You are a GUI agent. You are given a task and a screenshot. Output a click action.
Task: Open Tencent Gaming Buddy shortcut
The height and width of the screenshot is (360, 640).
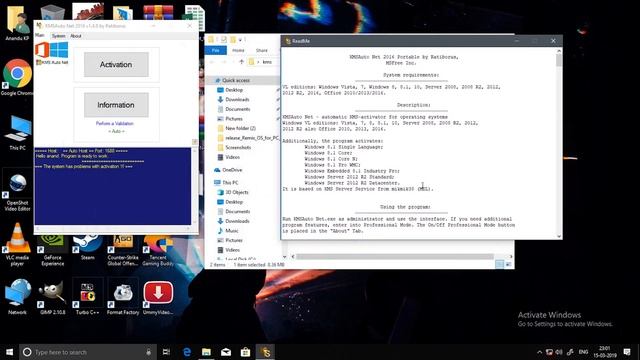158,250
